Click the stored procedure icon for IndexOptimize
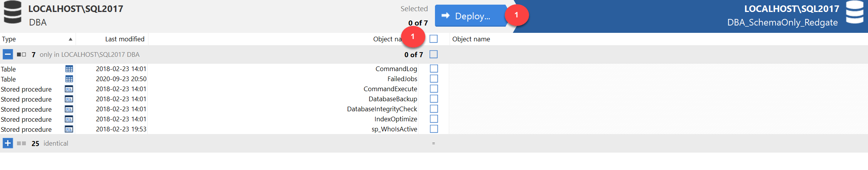Image resolution: width=868 pixels, height=170 pixels. coord(69,119)
